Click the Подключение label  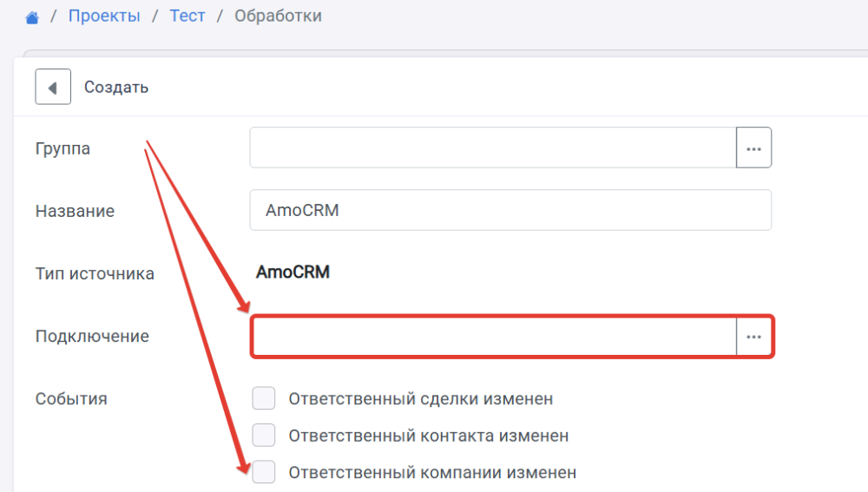[x=93, y=337]
